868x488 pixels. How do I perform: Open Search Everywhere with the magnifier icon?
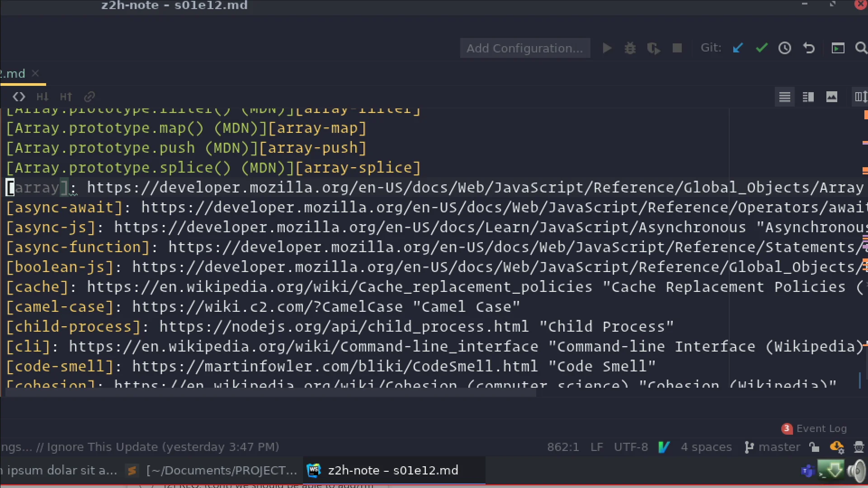tap(861, 48)
